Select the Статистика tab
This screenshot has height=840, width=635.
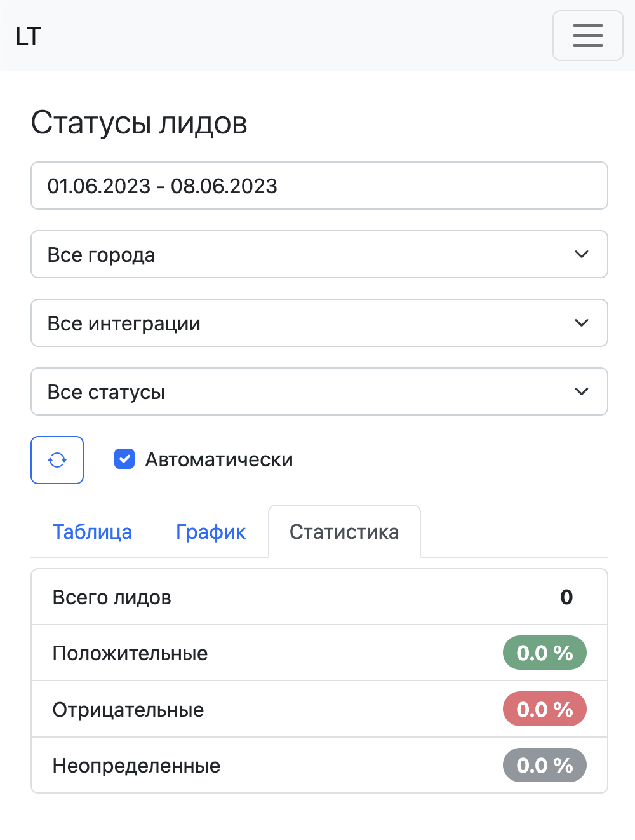[344, 532]
